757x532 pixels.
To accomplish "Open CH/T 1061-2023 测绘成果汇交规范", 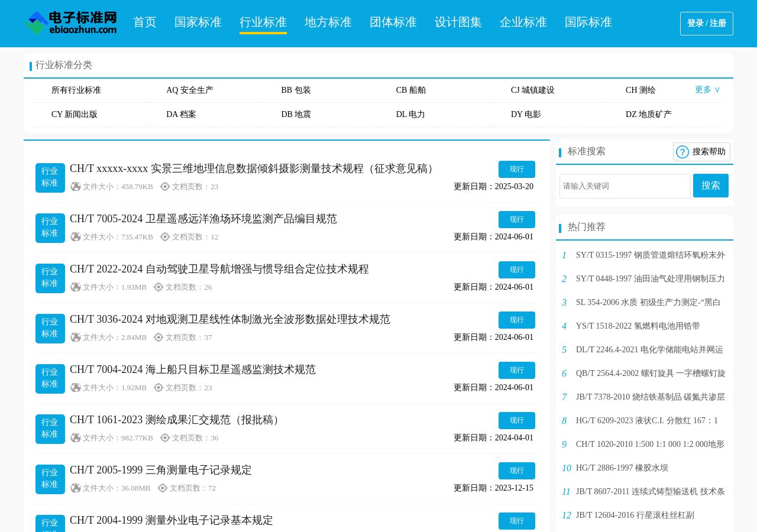I will coord(176,420).
